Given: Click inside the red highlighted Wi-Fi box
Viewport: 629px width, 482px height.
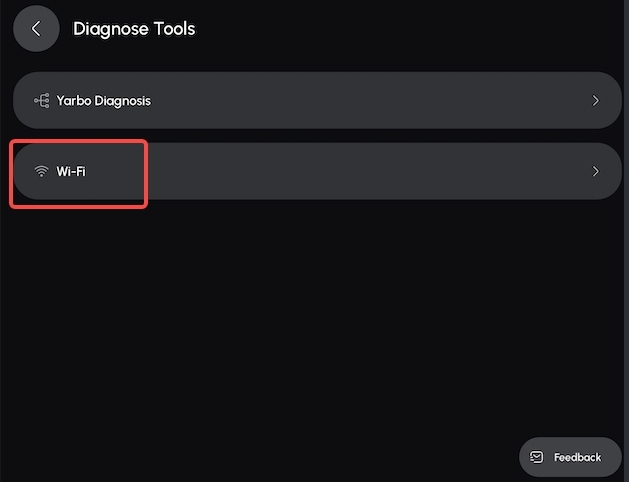Looking at the screenshot, I should pos(79,174).
